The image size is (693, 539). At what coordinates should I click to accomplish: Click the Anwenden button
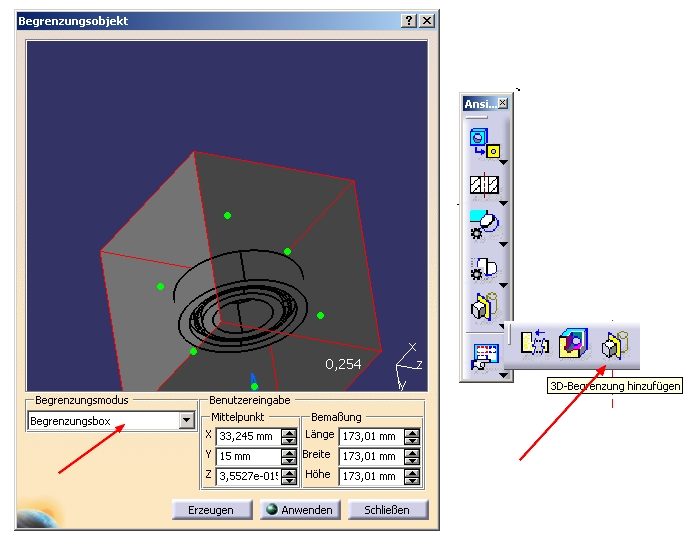pyautogui.click(x=300, y=510)
